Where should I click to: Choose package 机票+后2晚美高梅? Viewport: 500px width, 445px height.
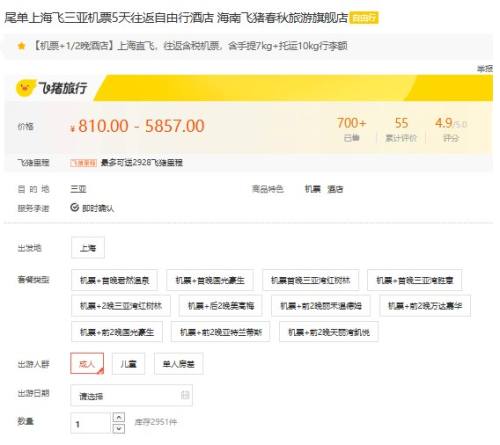pyautogui.click(x=221, y=306)
